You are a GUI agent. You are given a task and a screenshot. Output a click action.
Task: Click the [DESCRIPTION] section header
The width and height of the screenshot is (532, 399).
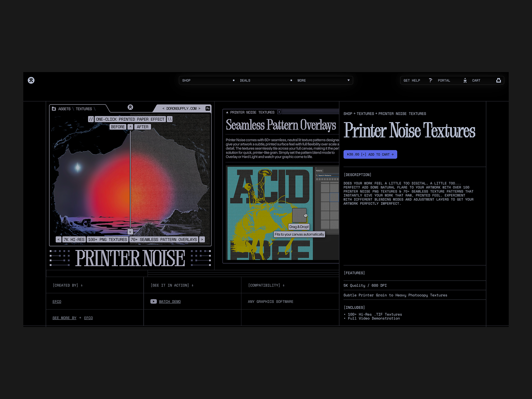tap(357, 175)
